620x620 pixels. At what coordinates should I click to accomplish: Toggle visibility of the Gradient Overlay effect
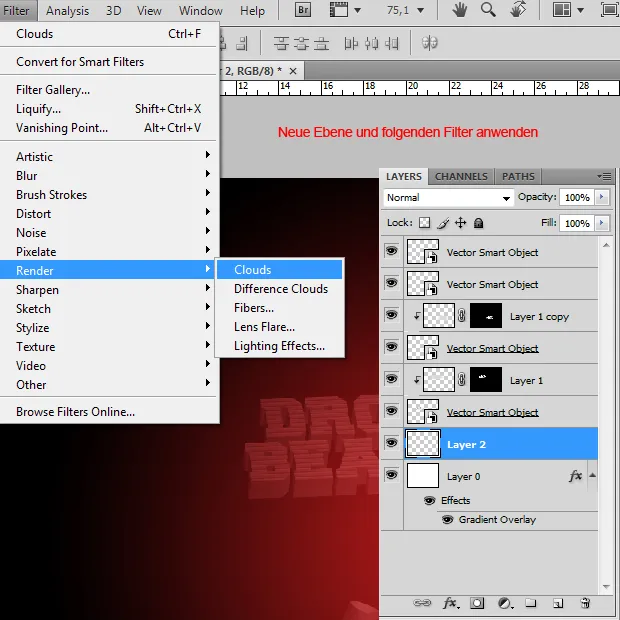point(447,520)
